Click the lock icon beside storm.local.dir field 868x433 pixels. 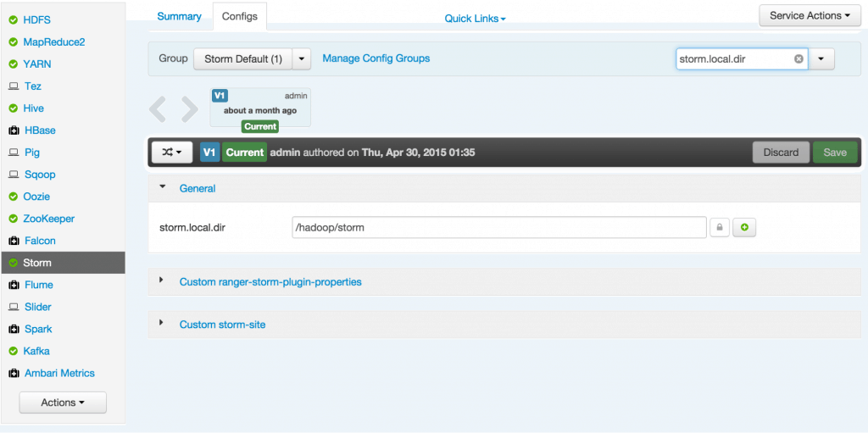point(719,228)
